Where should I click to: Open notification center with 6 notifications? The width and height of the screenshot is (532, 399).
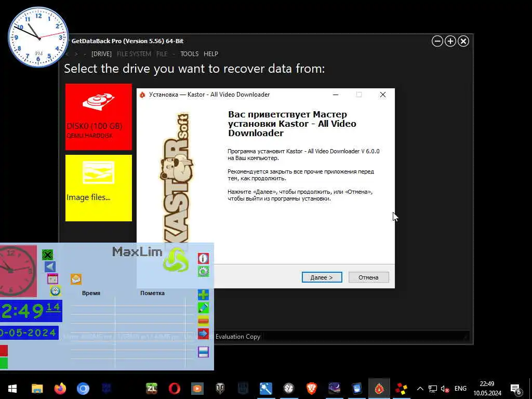[516, 389]
